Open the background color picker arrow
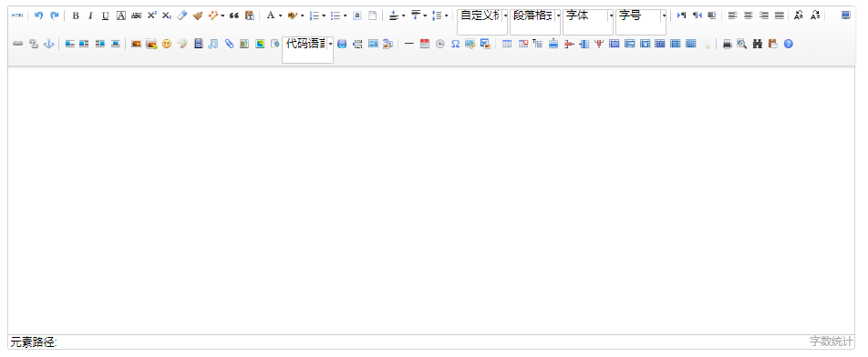868x357 pixels. click(302, 15)
